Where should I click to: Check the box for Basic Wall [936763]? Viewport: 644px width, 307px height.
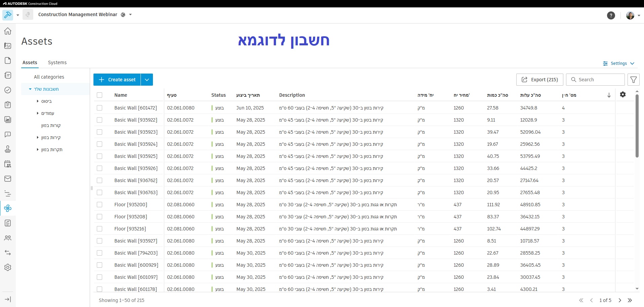tap(99, 192)
